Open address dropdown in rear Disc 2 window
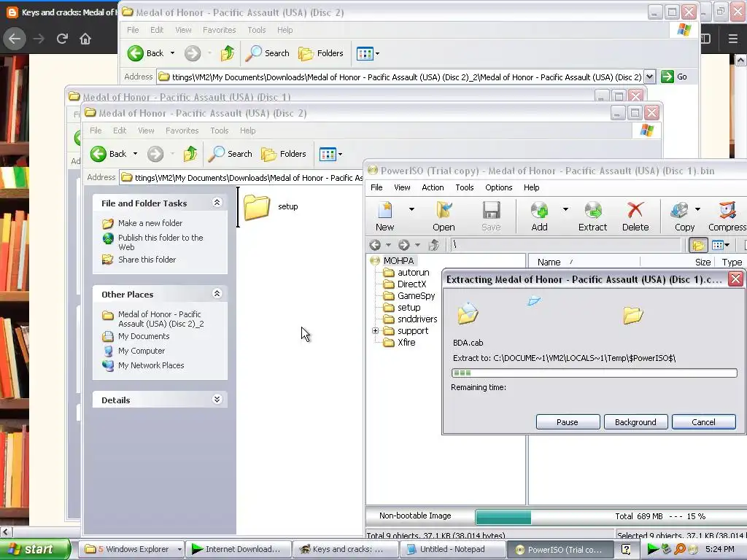Image resolution: width=747 pixels, height=560 pixels. point(650,77)
